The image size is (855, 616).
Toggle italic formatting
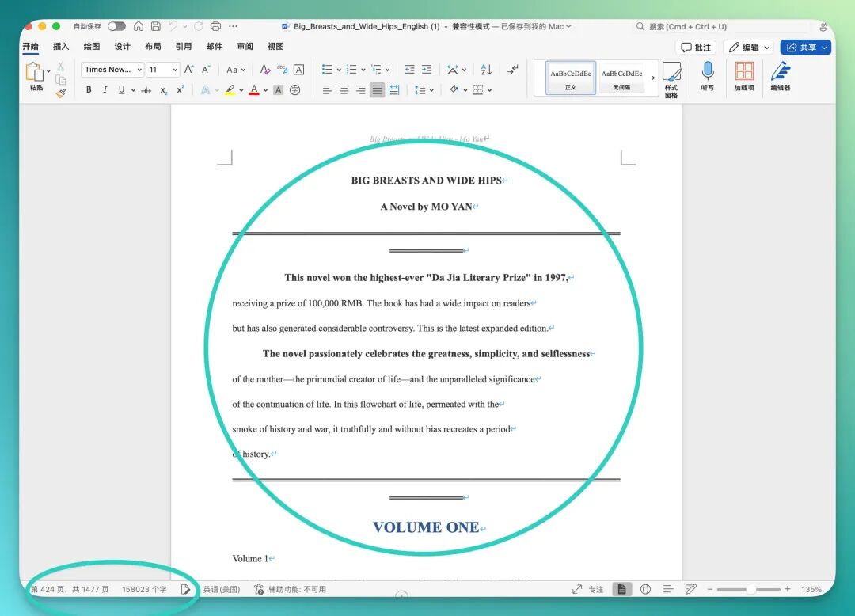(x=104, y=90)
